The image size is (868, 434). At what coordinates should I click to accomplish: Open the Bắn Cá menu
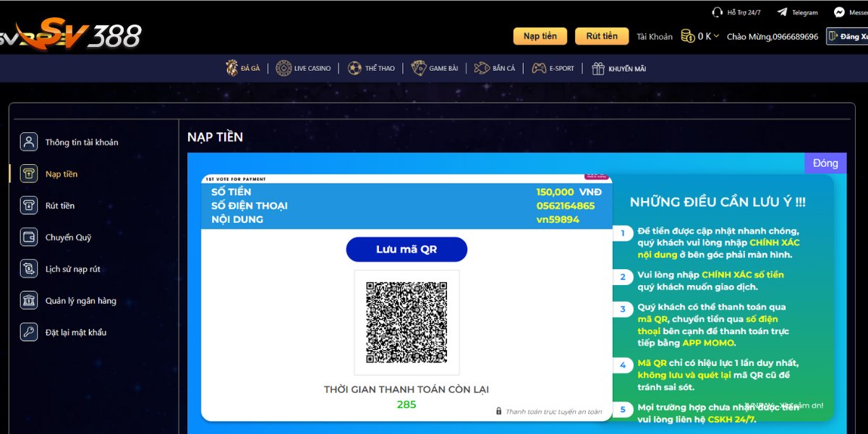(x=495, y=68)
